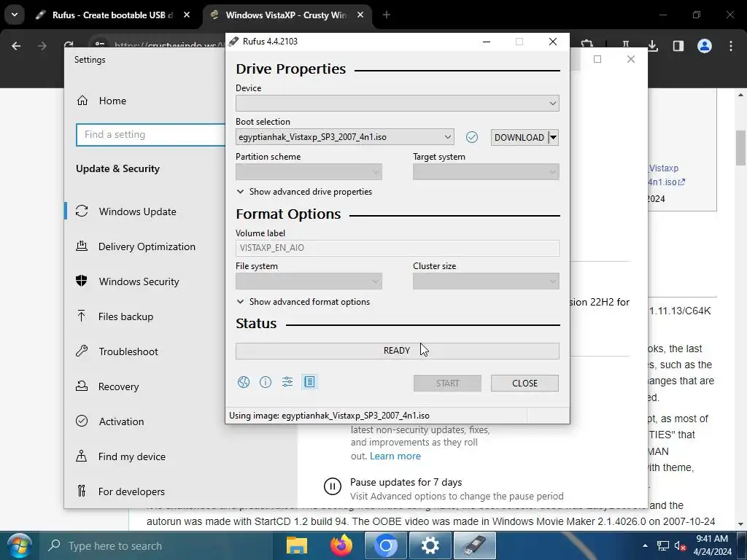The width and height of the screenshot is (747, 560).
Task: Open File system dropdown
Action: 309,281
